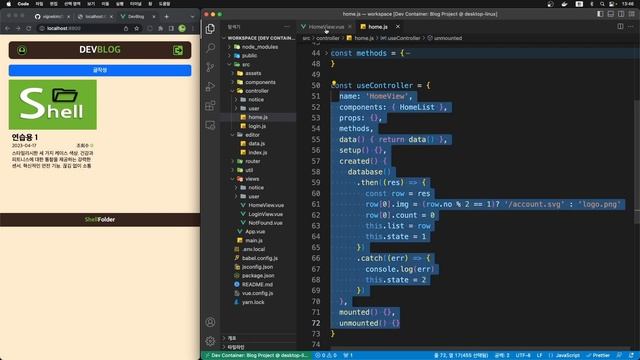Click the logout icon in DEVBLOG header
Image resolution: width=640 pixels, height=360 pixels.
point(178,50)
